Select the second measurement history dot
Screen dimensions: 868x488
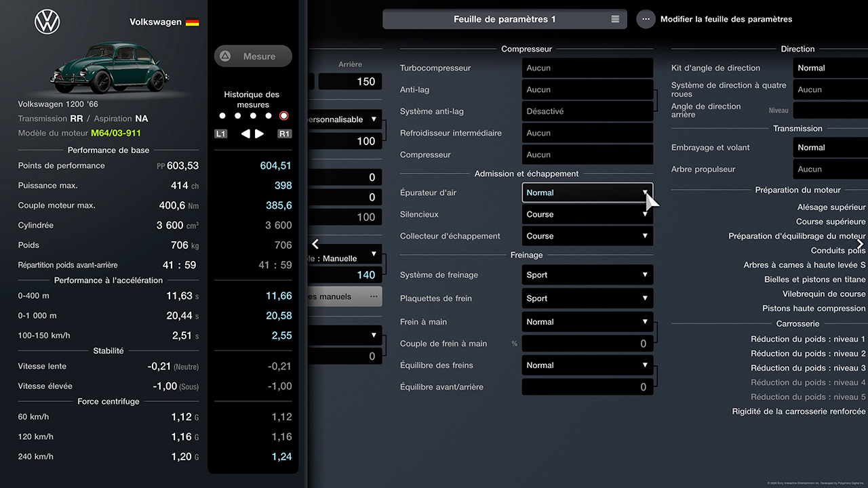point(237,115)
